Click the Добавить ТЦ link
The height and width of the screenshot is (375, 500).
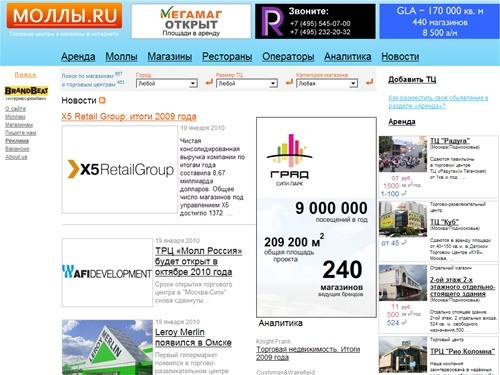click(x=412, y=79)
